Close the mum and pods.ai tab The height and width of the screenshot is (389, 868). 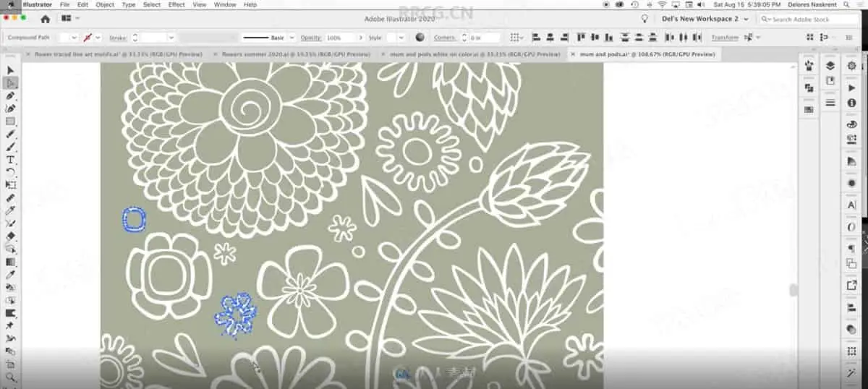pyautogui.click(x=573, y=54)
